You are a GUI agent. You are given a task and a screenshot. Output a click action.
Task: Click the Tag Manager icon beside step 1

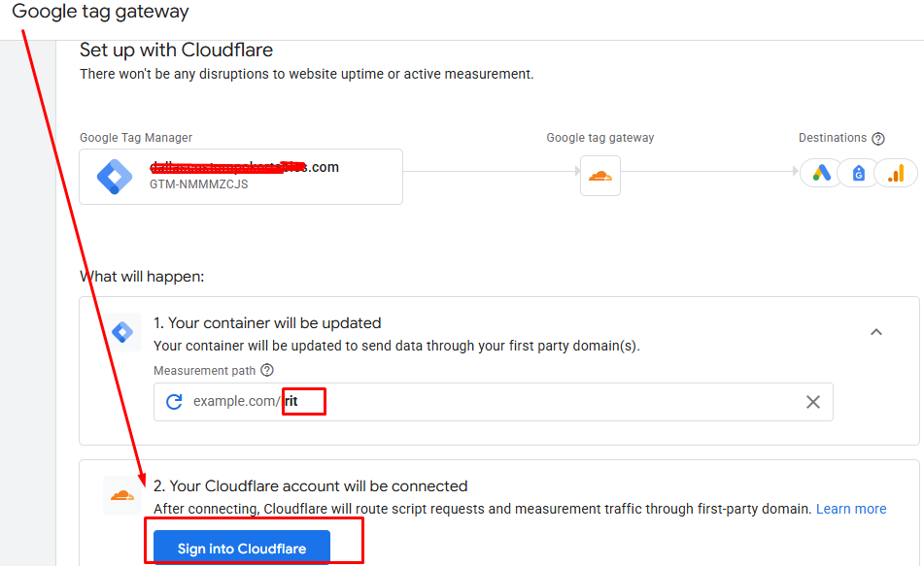pos(122,332)
